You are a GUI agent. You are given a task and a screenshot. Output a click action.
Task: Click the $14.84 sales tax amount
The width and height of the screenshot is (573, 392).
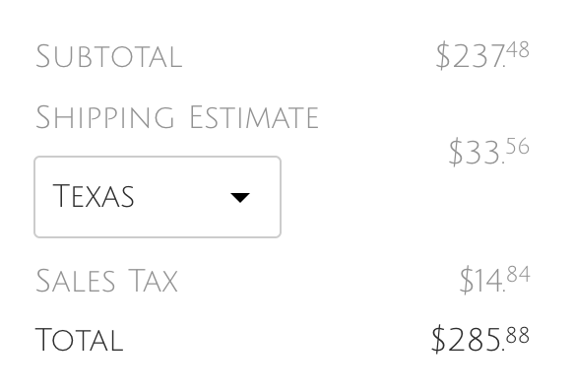pos(494,280)
